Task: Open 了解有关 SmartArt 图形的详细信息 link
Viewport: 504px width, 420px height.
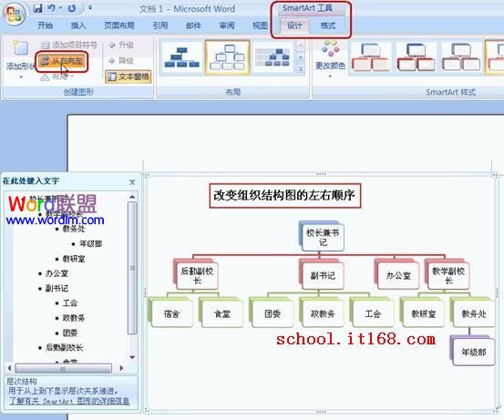Action: click(69, 401)
